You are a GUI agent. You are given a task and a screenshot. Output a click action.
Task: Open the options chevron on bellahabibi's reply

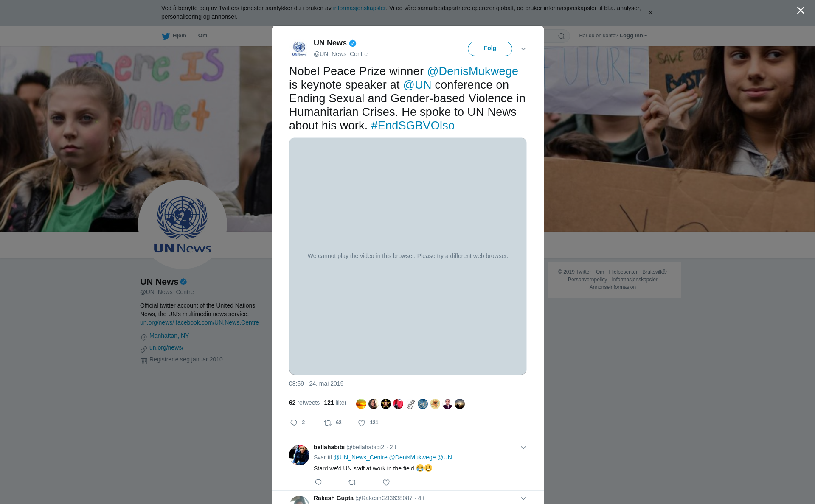[523, 448]
